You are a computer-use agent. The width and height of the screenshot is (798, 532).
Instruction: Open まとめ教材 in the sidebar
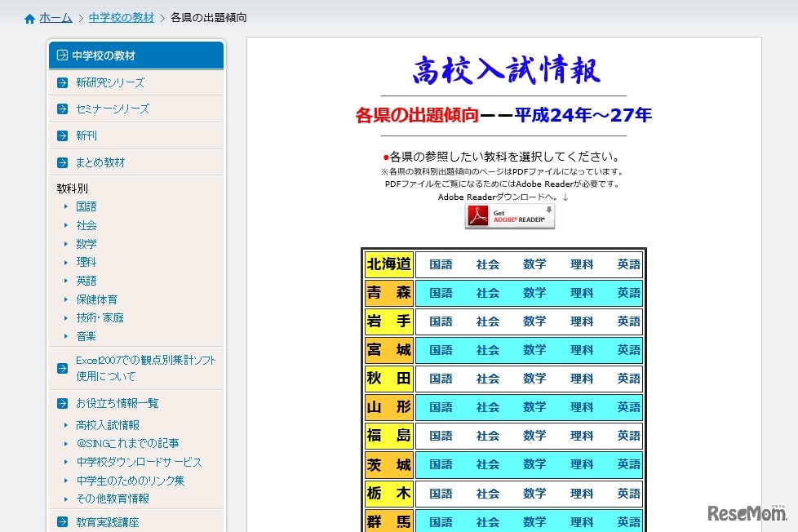pos(100,163)
